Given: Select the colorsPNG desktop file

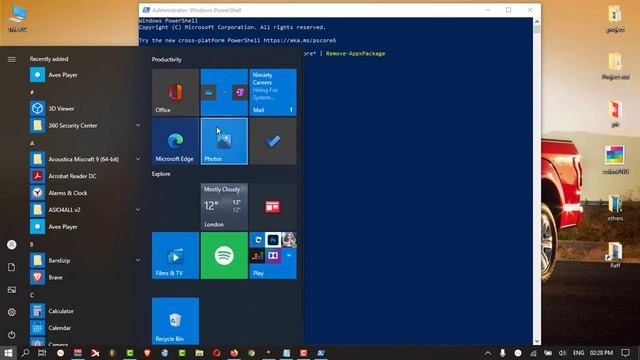Looking at the screenshot, I should point(615,160).
